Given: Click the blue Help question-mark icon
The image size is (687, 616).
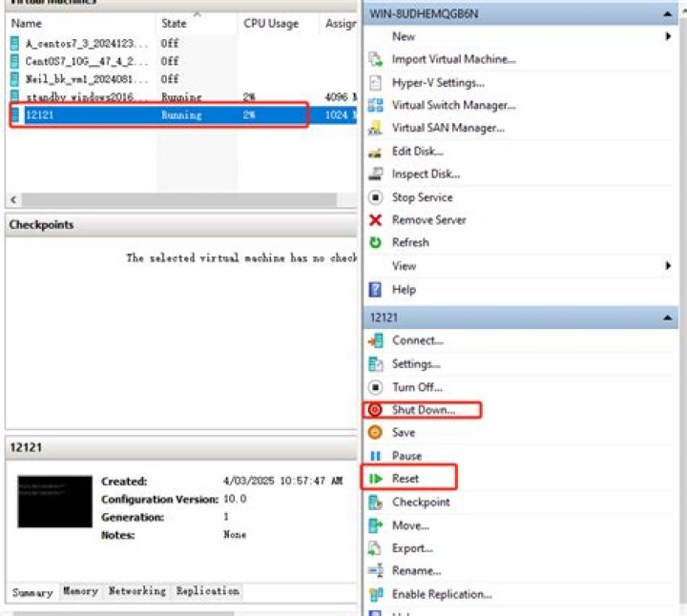Looking at the screenshot, I should tap(376, 289).
